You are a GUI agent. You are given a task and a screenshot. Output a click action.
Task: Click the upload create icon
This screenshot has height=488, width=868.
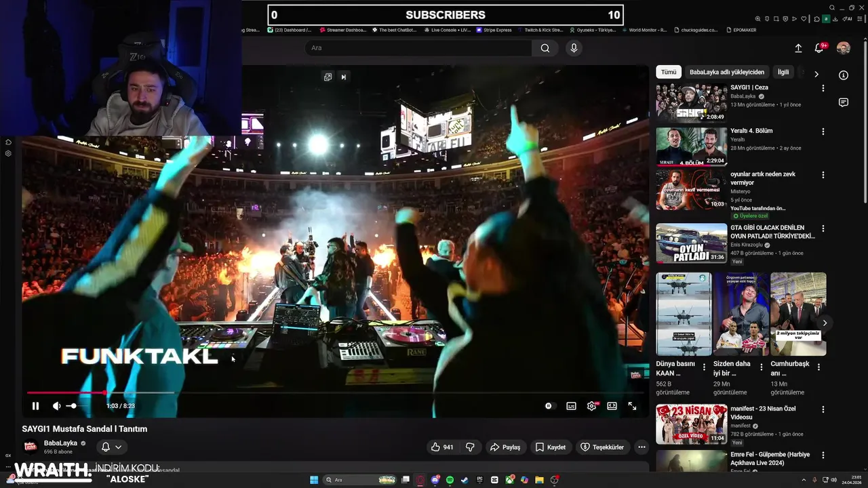click(798, 48)
